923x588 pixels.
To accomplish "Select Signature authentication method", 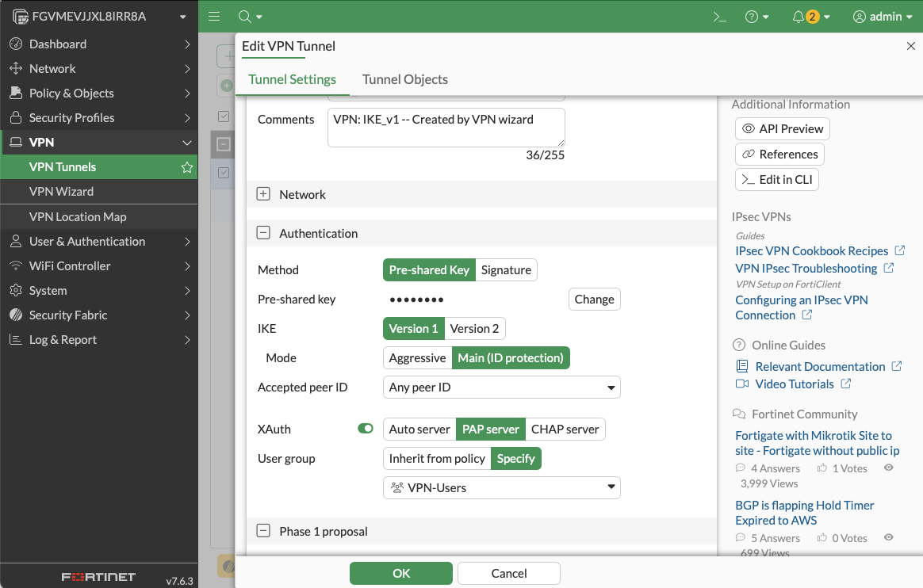I will pyautogui.click(x=506, y=270).
